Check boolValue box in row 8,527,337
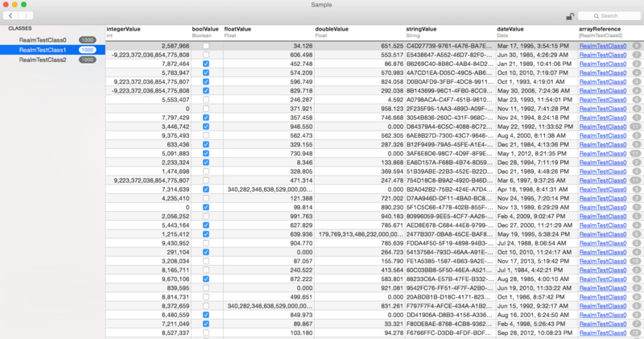Viewport: 644px width, 339px height. [x=206, y=333]
